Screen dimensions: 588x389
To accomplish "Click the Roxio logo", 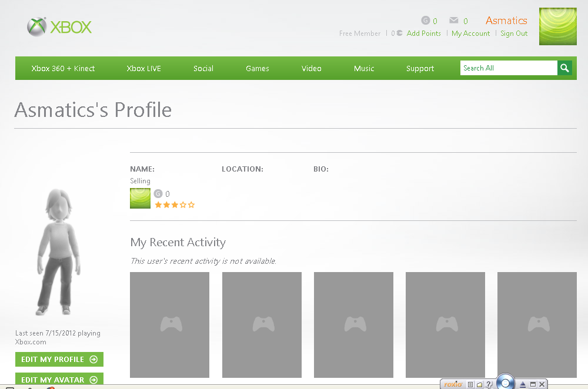I will click(x=453, y=384).
